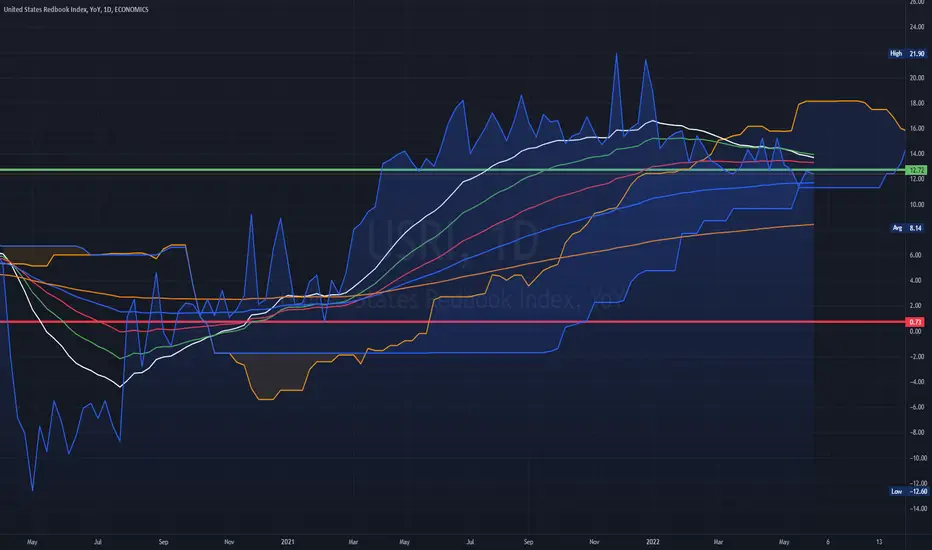Click the green 12.72 price tag

click(917, 170)
